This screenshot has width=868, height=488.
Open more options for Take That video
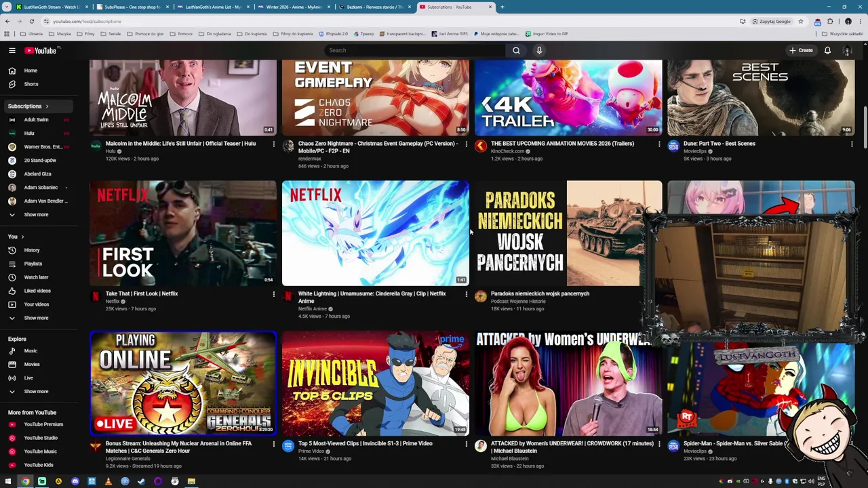click(x=273, y=294)
